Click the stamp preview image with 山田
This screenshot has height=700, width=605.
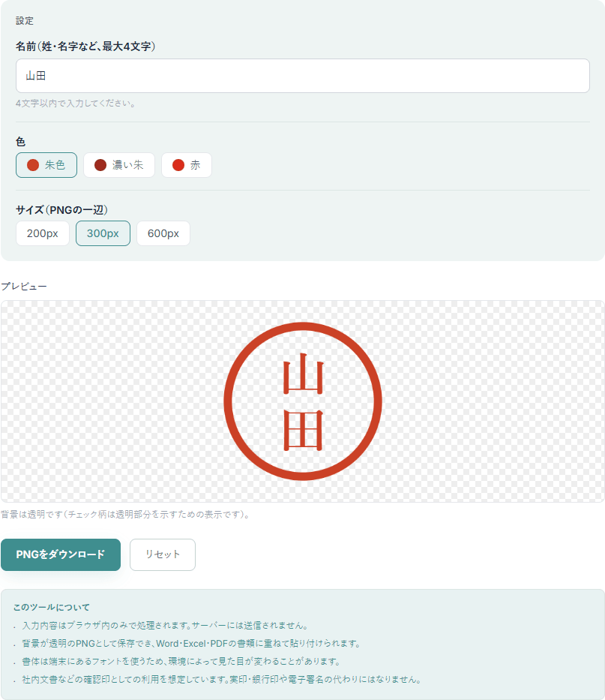click(303, 401)
